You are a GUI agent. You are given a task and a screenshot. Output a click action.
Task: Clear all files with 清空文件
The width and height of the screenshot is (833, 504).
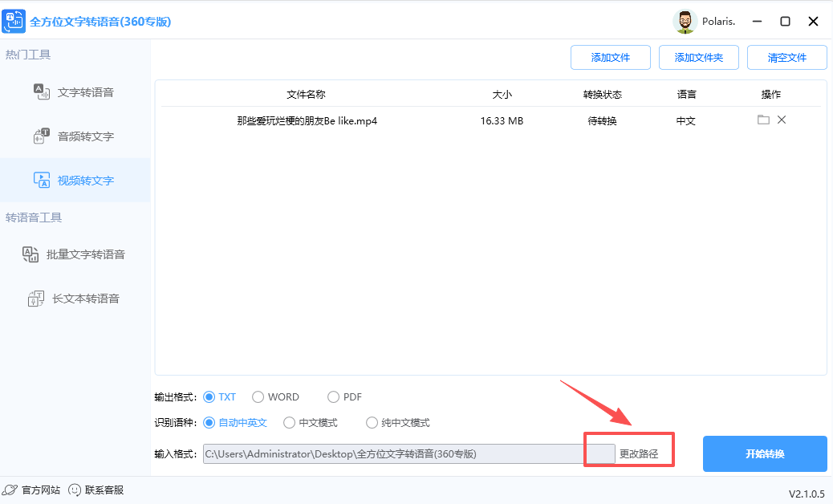(x=786, y=57)
